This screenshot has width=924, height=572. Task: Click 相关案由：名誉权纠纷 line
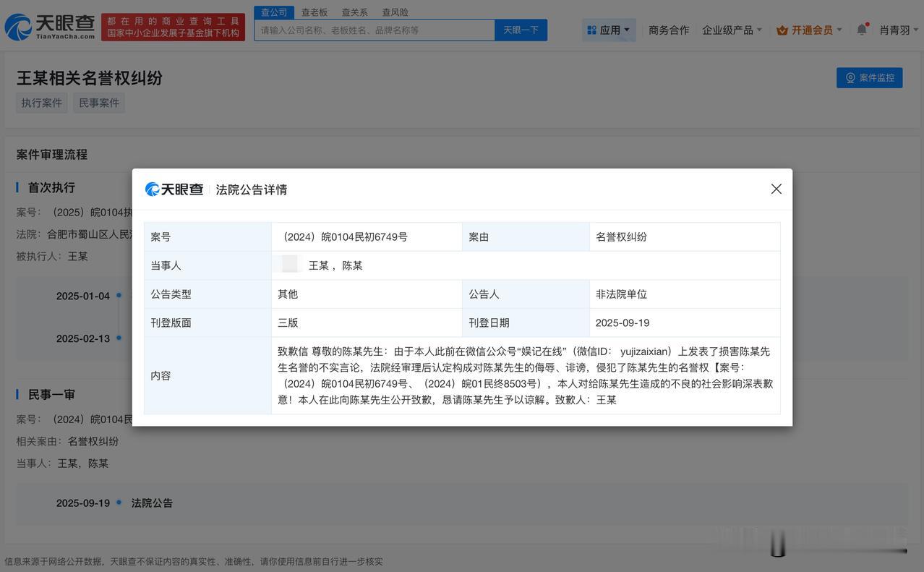[67, 441]
